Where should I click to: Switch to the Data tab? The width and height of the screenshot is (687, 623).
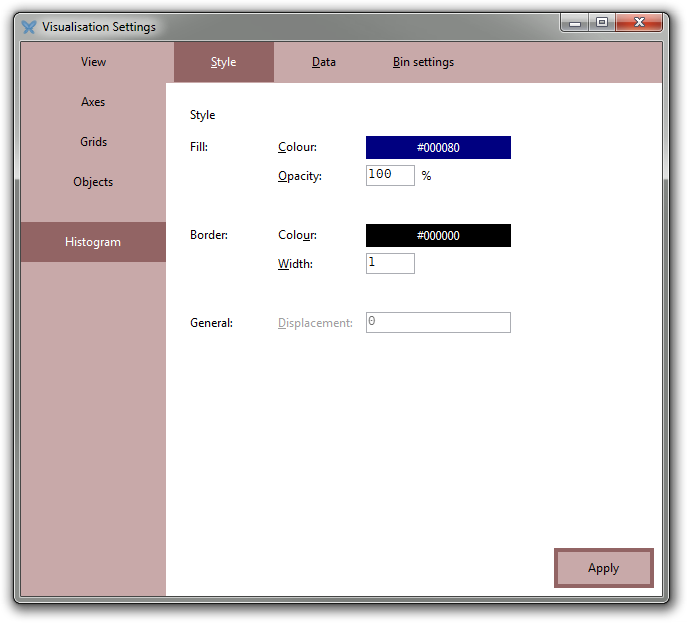pyautogui.click(x=323, y=62)
